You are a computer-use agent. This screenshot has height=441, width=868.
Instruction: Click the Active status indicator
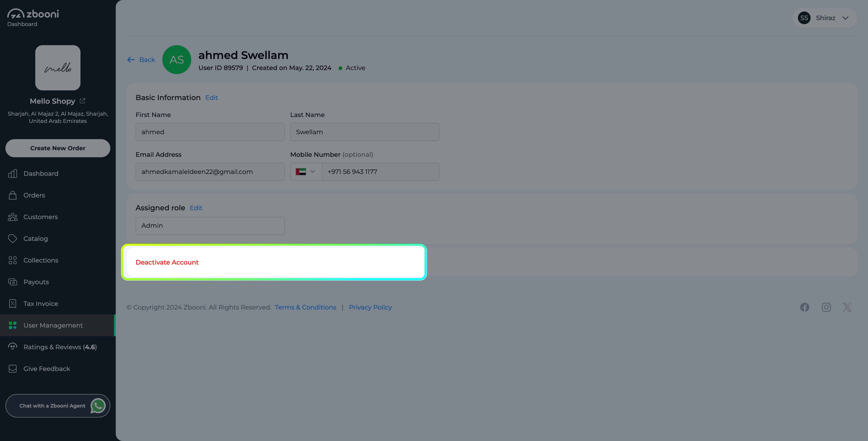click(351, 68)
